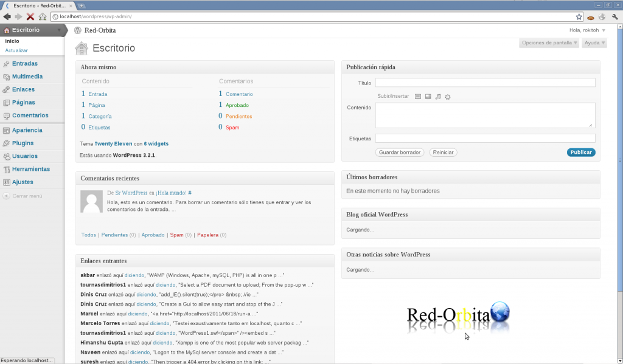This screenshot has height=364, width=623.
Task: Insert other media icon in quick post
Action: (x=448, y=97)
